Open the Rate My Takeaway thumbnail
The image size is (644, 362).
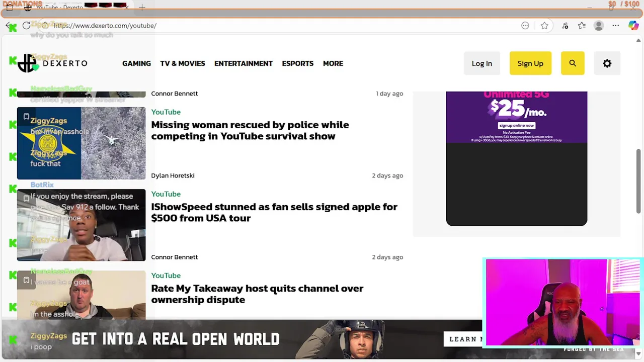coord(81,295)
